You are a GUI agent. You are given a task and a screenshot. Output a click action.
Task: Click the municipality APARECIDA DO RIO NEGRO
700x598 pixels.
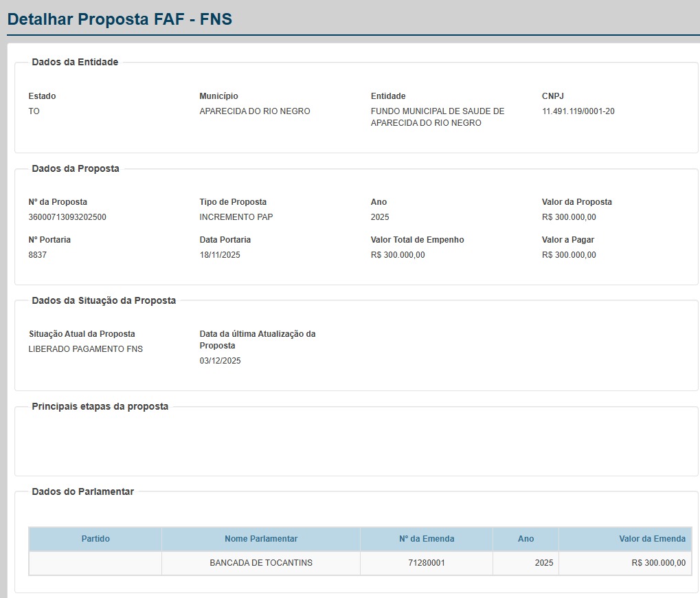[255, 111]
